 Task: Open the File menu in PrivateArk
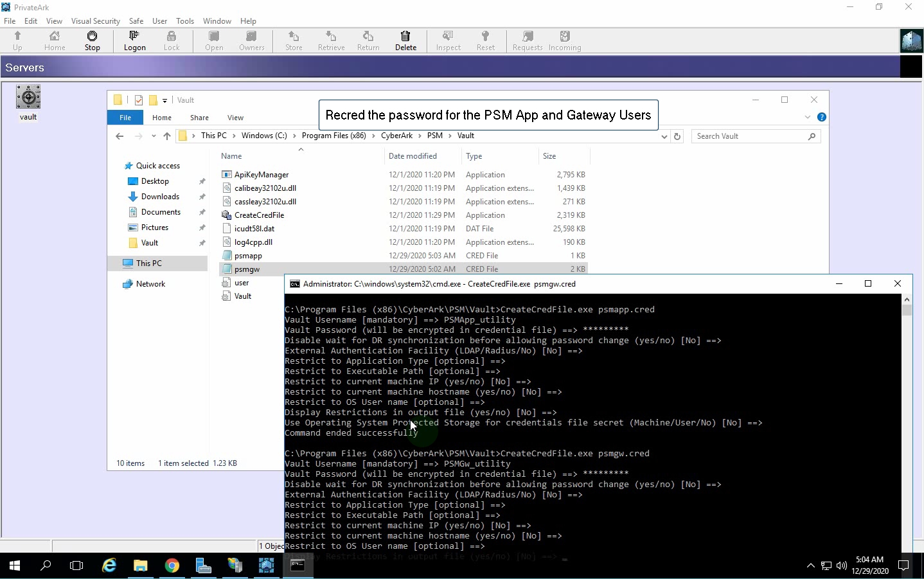(10, 21)
